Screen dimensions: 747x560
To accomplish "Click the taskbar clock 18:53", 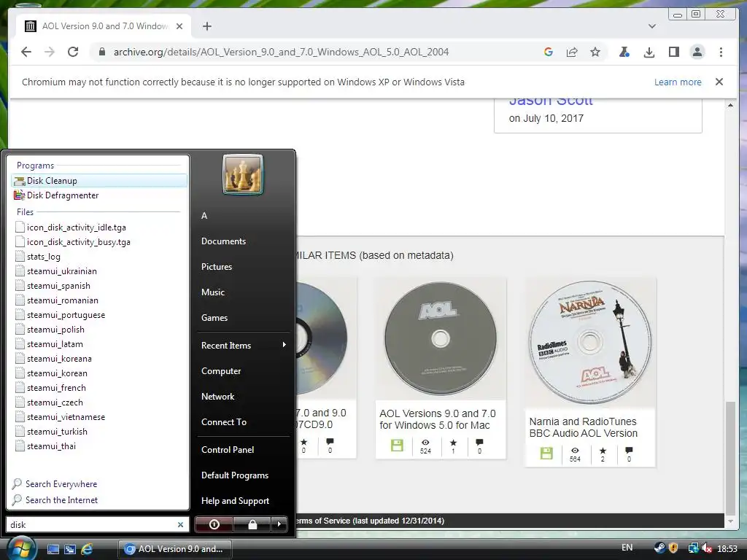I will [727, 548].
